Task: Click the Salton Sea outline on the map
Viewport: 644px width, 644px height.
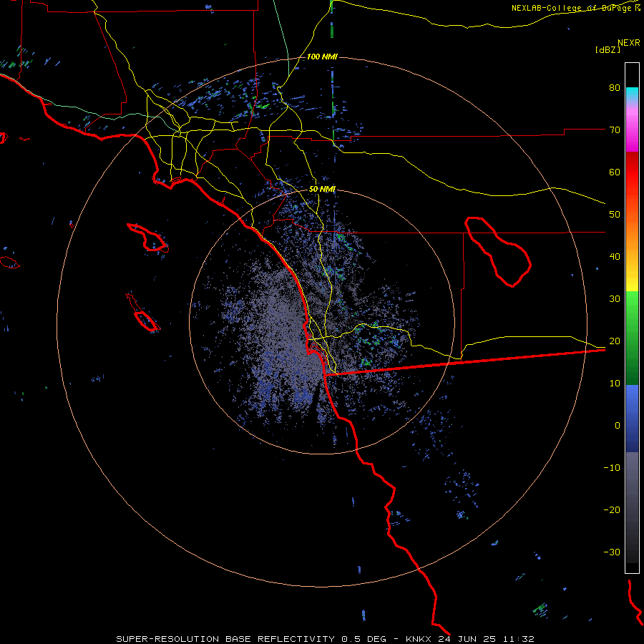Action: [498, 252]
